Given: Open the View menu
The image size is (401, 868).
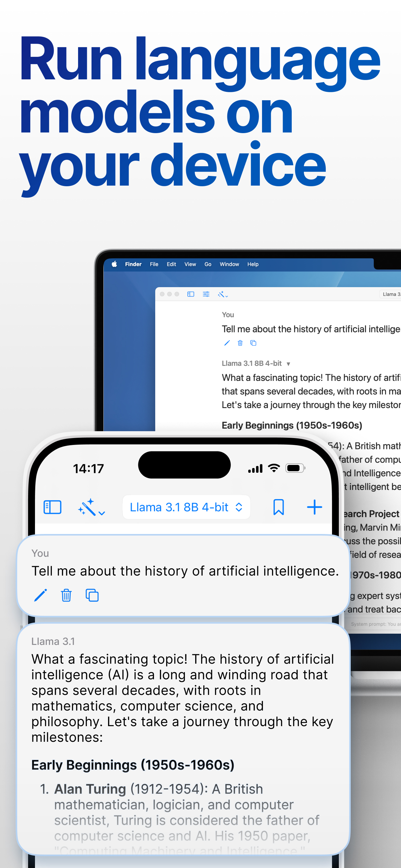Looking at the screenshot, I should tap(190, 264).
